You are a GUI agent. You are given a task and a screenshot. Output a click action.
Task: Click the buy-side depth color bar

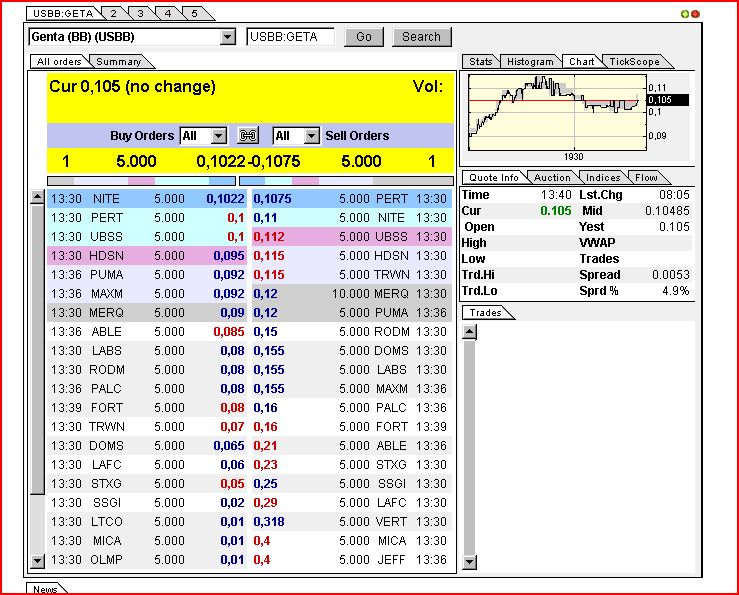[x=141, y=181]
